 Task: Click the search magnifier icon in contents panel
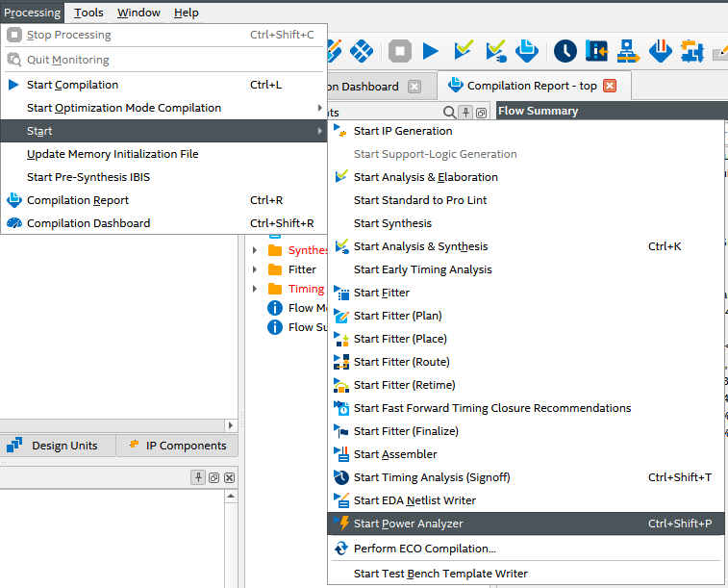449,113
